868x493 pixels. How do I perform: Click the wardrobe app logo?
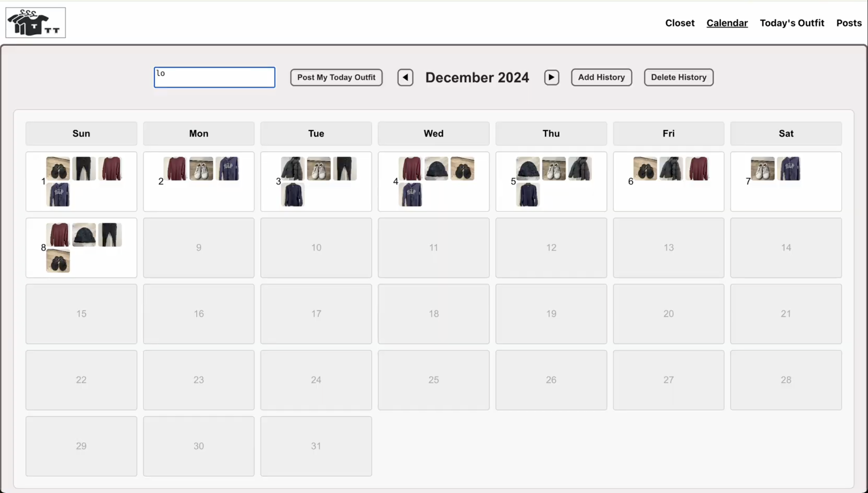click(36, 23)
